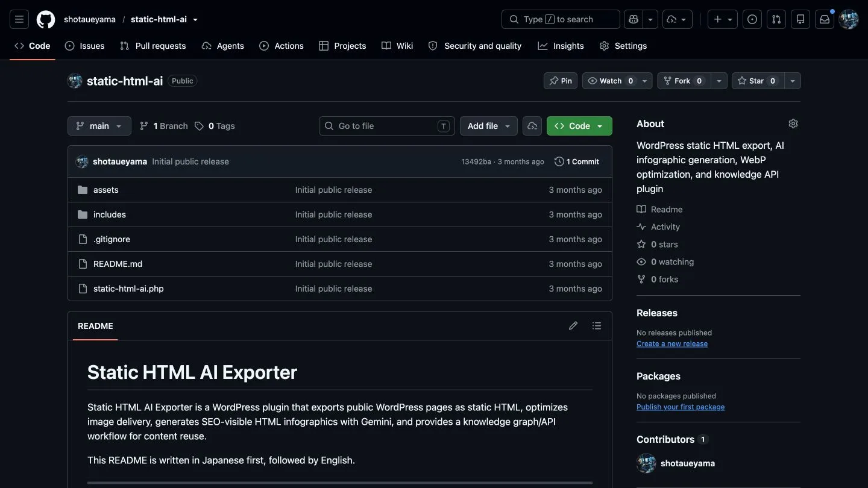Focus the Go to file input
This screenshot has width=868, height=488.
[386, 126]
